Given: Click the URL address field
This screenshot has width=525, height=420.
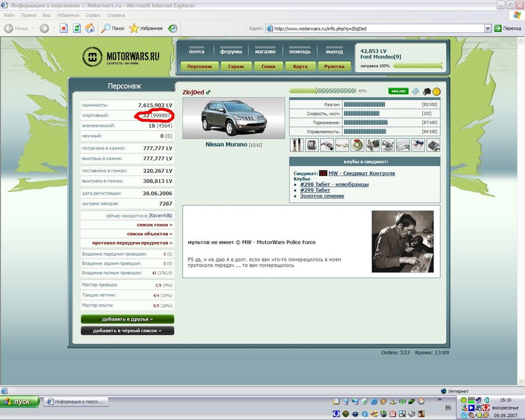Looking at the screenshot, I should pyautogui.click(x=378, y=28).
